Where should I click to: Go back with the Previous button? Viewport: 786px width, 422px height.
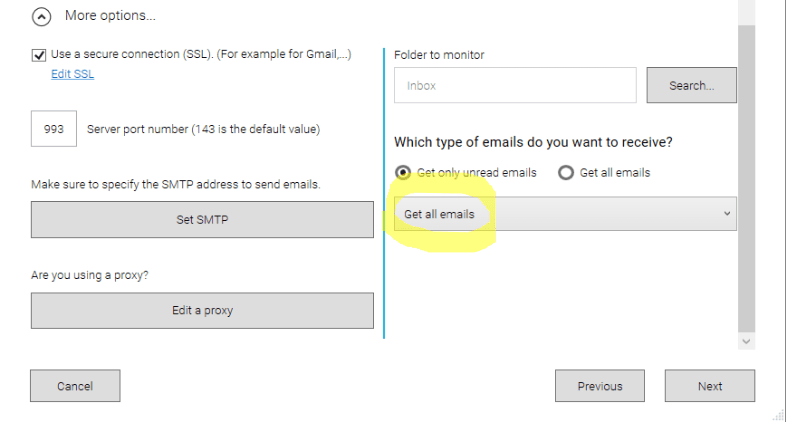coord(600,386)
